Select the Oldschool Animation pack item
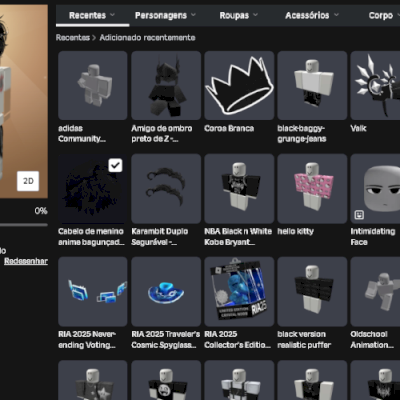 click(375, 291)
